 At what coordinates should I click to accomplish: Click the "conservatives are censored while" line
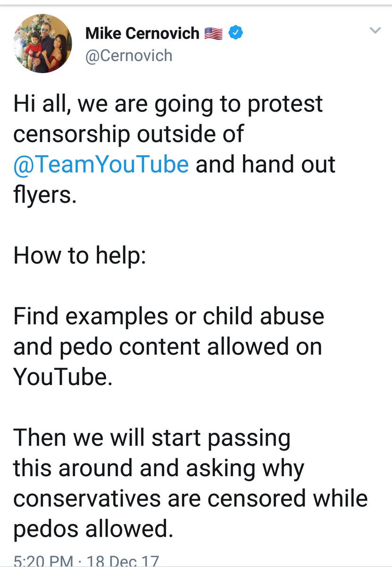(190, 498)
